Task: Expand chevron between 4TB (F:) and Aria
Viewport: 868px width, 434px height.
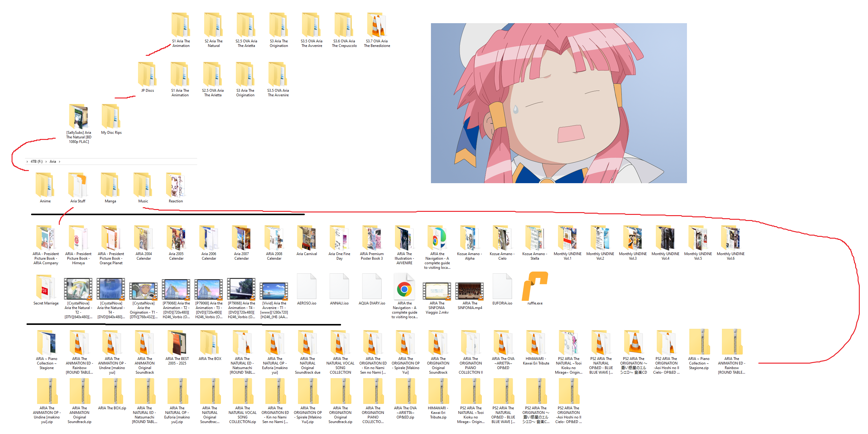Action: [46, 162]
